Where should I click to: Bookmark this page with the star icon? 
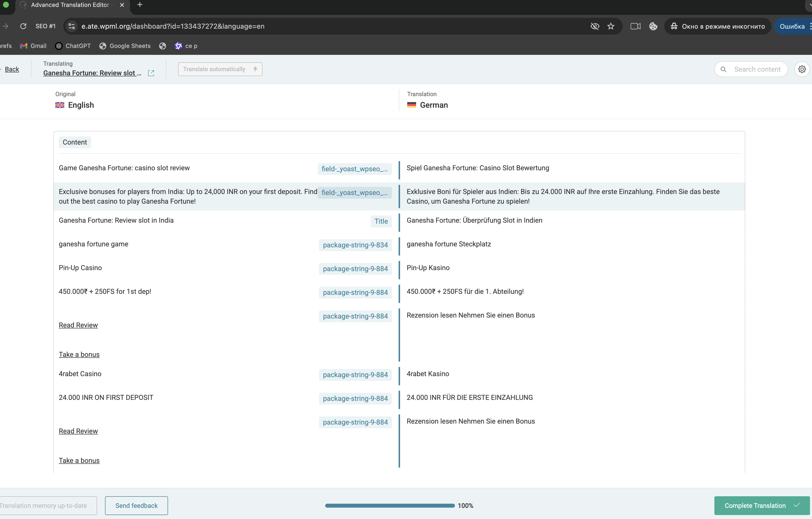coord(611,26)
